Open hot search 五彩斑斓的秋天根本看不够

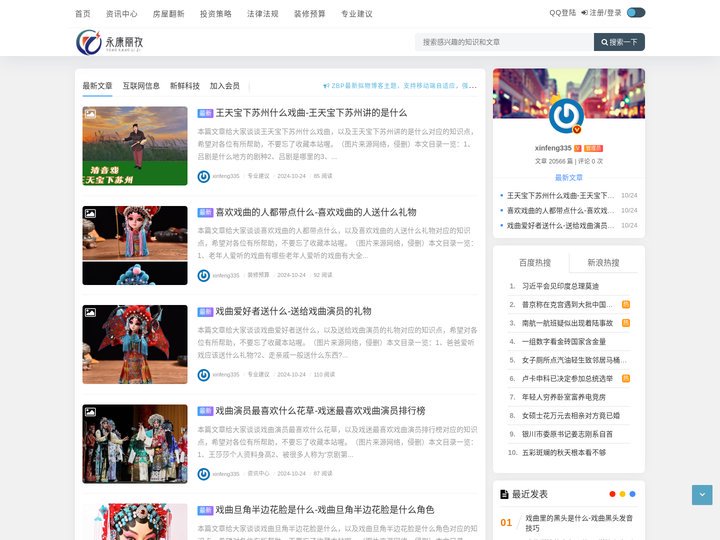pos(564,453)
